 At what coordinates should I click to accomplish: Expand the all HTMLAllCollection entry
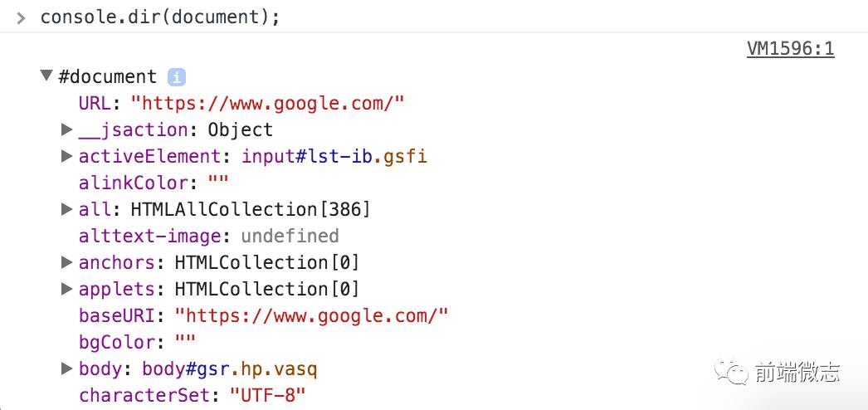click(x=67, y=209)
